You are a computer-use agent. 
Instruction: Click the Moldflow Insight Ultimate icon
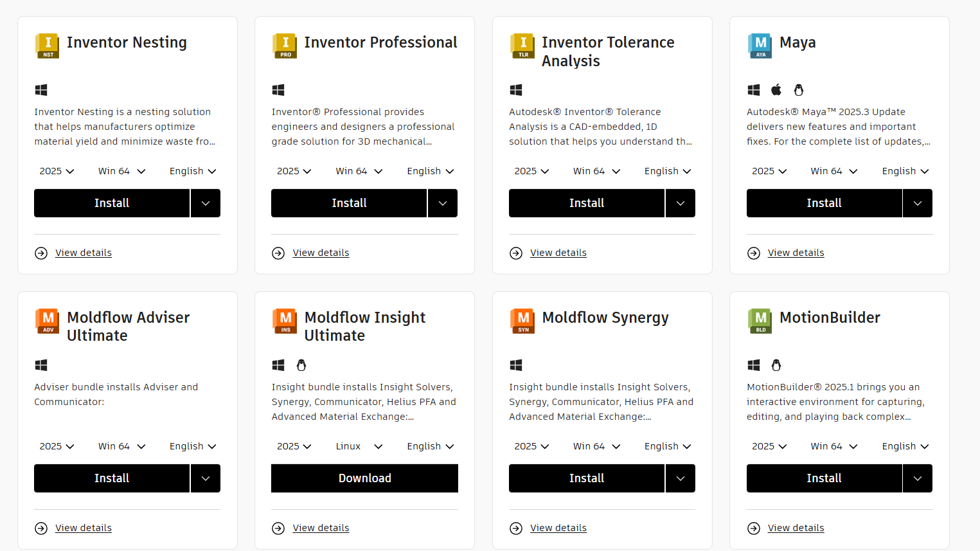click(x=284, y=321)
